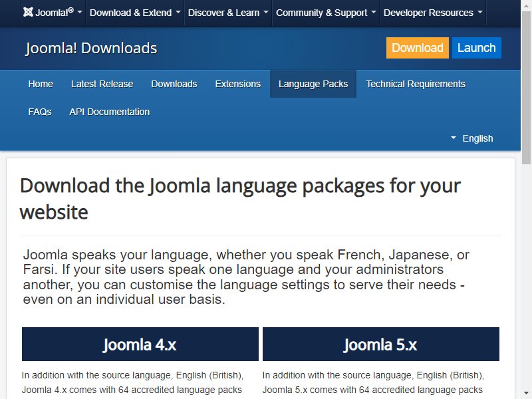
Task: Open the API Documentation link
Action: click(109, 112)
